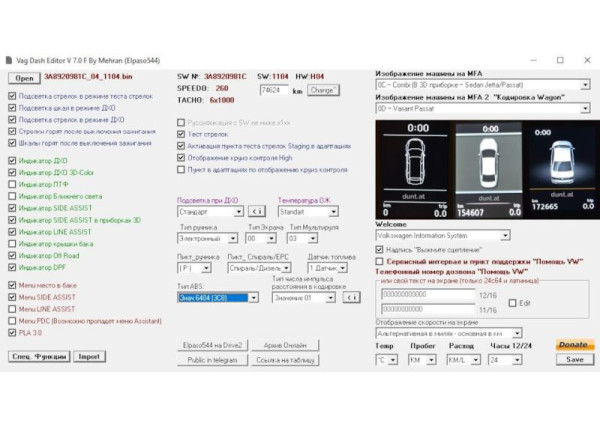Uncheck the Тест стрелок checkbox
The image size is (600, 426).
pyautogui.click(x=181, y=135)
